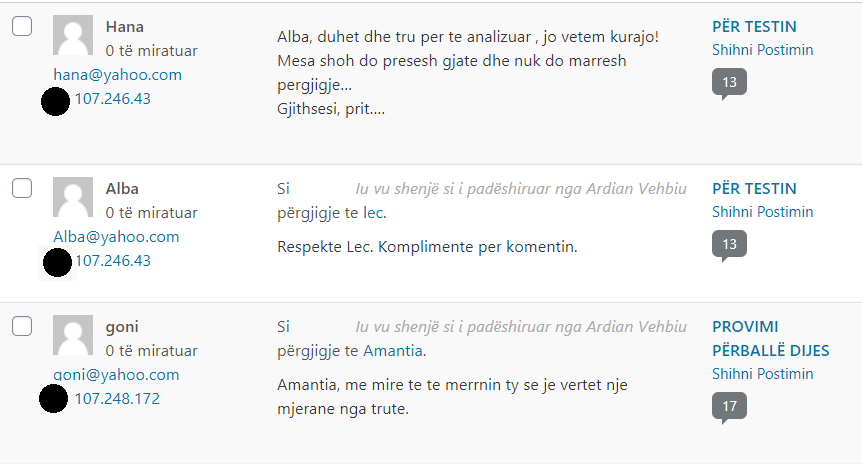The width and height of the screenshot is (862, 464).
Task: Open the 13-comment bubble in Hana's row
Action: pos(729,82)
